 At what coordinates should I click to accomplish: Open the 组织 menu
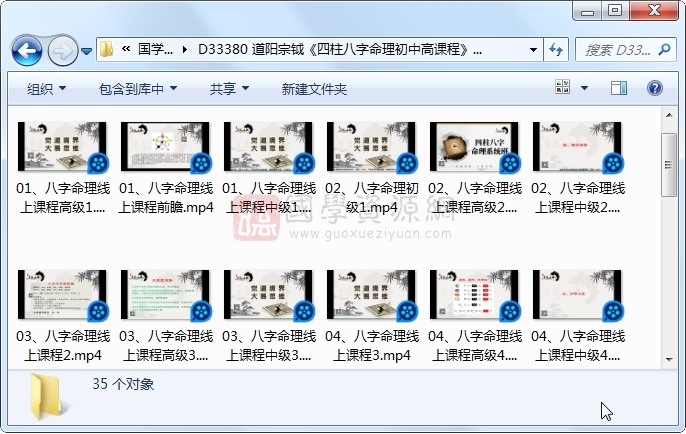tap(47, 89)
